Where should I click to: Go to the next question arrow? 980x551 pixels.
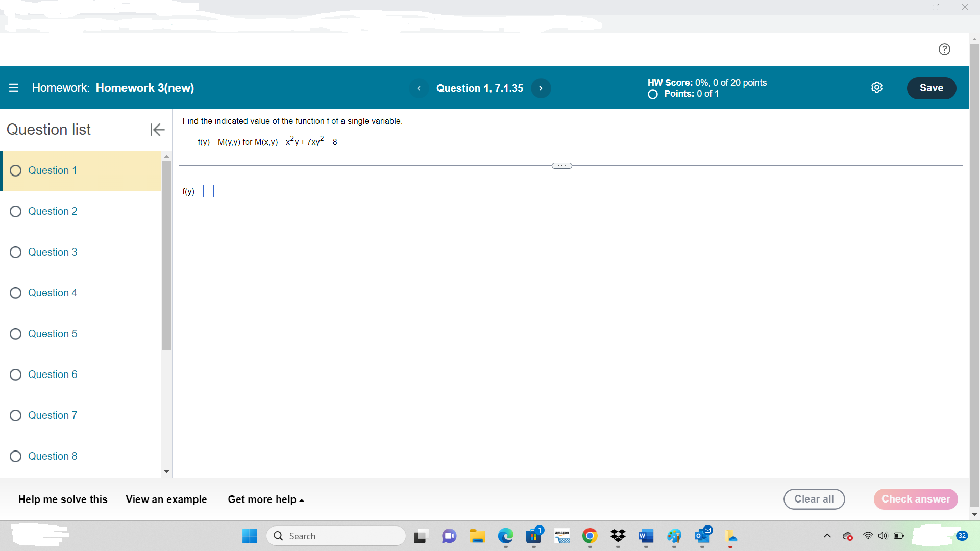click(541, 88)
